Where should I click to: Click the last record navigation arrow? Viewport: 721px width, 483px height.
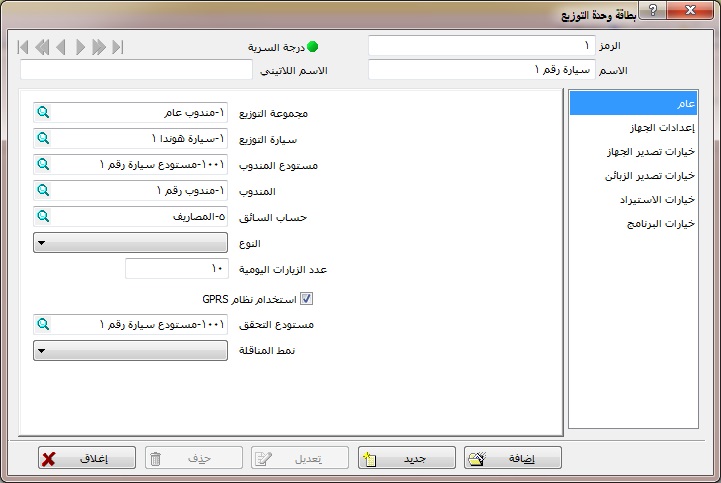(118, 47)
